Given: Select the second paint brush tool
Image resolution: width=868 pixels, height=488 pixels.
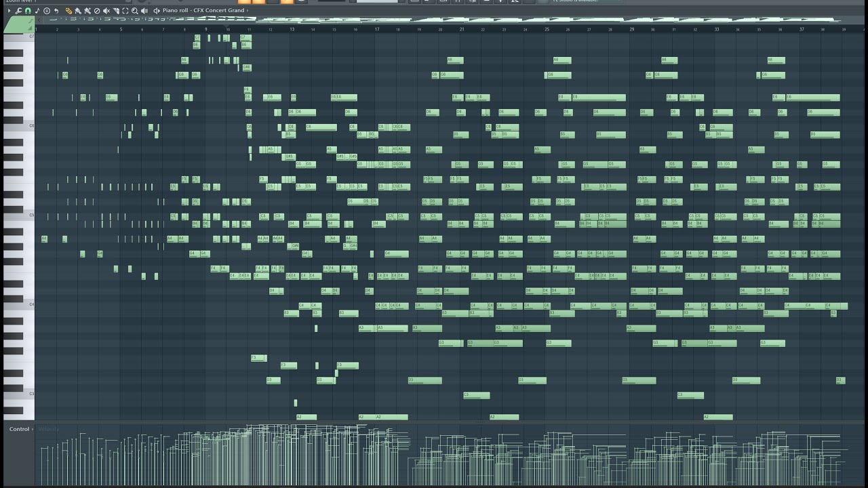Looking at the screenshot, I should (x=87, y=11).
